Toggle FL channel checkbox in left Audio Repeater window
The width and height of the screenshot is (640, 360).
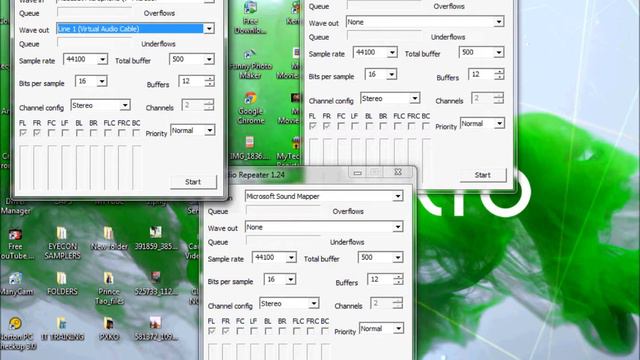tap(23, 133)
